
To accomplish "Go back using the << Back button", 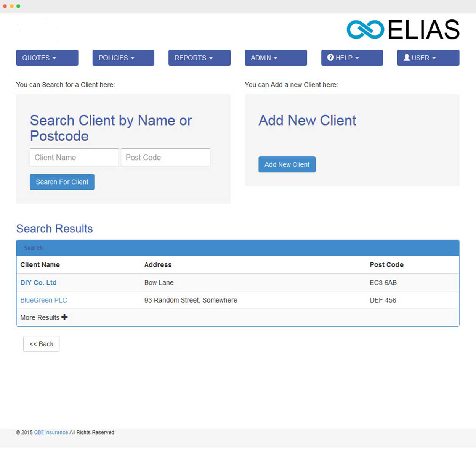I will (x=41, y=344).
